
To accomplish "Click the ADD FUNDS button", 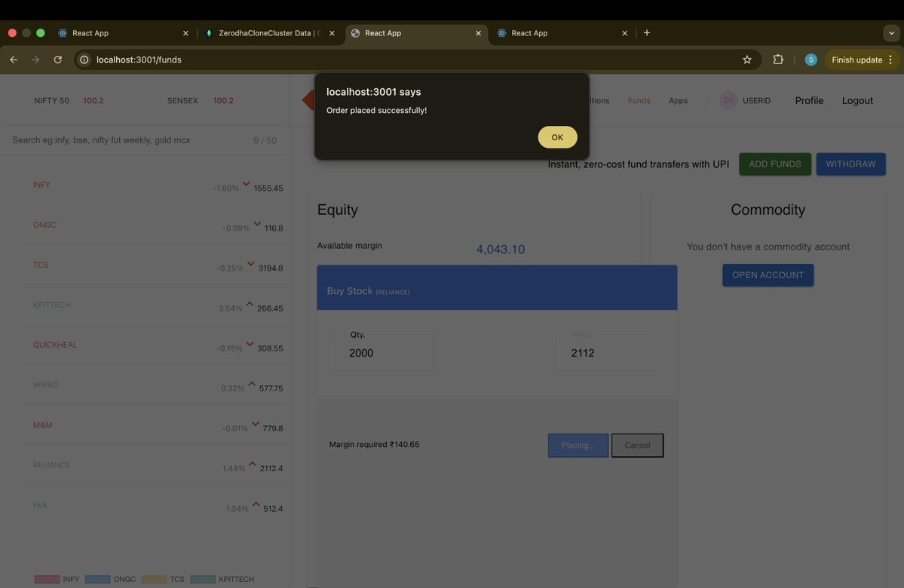I will (775, 164).
